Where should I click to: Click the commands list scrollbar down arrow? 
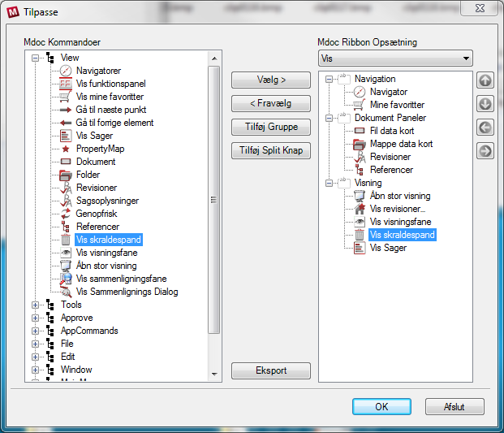pos(214,375)
